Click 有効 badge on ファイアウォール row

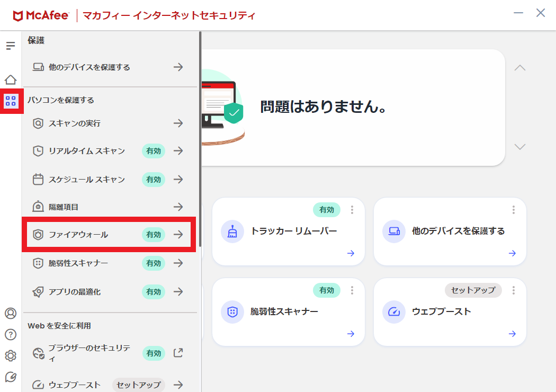point(154,235)
